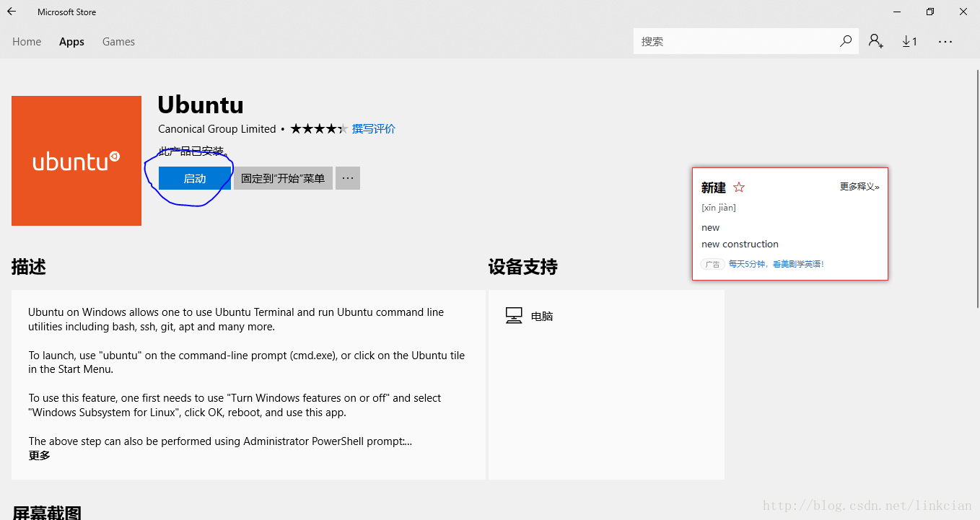This screenshot has height=520, width=980.
Task: Click the 电脑 device icon
Action: point(514,316)
